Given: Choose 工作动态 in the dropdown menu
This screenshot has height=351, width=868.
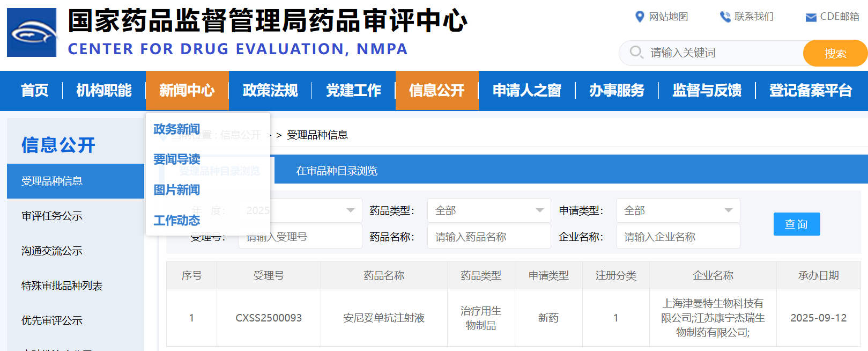Looking at the screenshot, I should click(177, 221).
